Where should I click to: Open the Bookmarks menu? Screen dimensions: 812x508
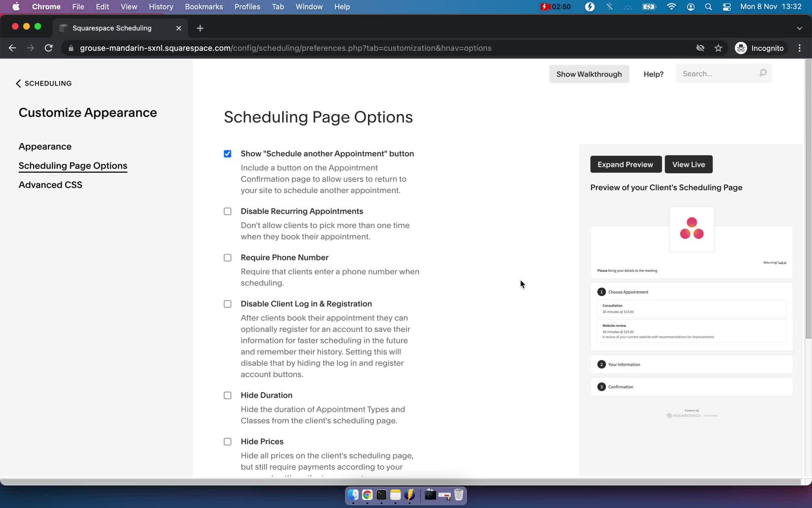tap(204, 7)
